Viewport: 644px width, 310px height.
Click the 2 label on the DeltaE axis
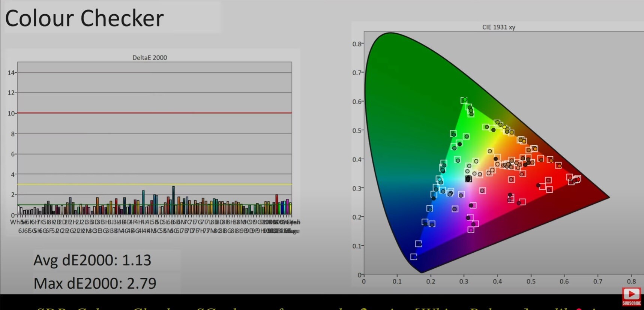tap(13, 195)
